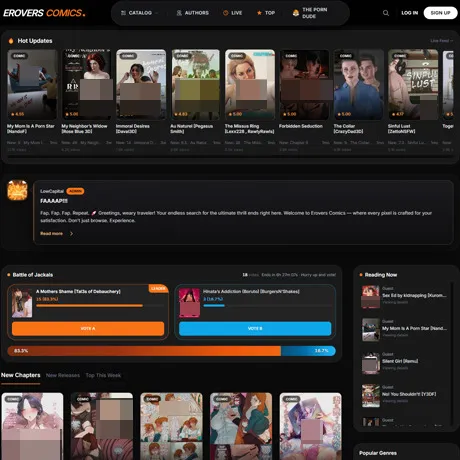This screenshot has width=460, height=460.
Task: Open the Live Feed dropdown
Action: [x=441, y=41]
